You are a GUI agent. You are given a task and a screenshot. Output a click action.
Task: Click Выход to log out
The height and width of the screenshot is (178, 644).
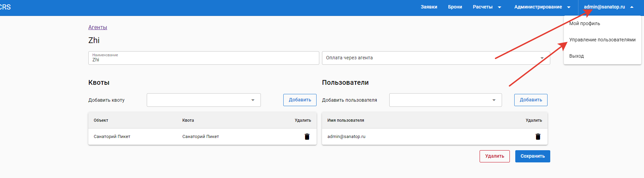tap(576, 56)
